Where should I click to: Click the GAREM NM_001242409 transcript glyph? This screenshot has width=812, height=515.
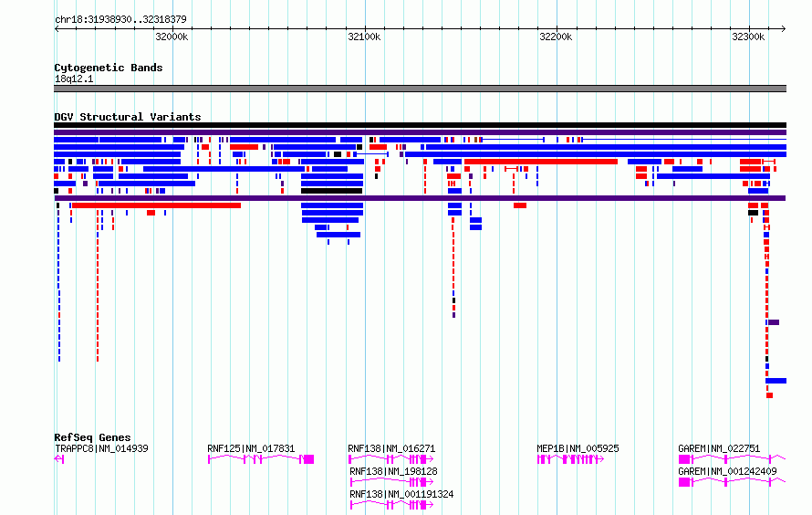(x=733, y=482)
